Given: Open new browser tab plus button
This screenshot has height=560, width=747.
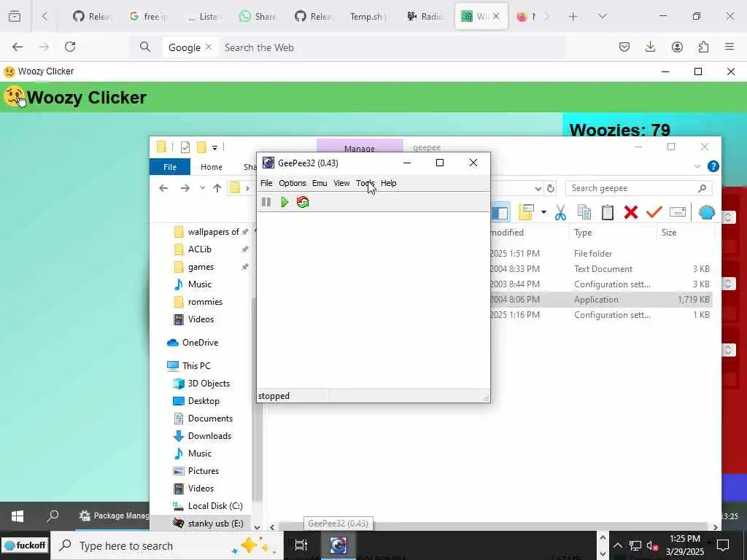Looking at the screenshot, I should click(x=573, y=17).
